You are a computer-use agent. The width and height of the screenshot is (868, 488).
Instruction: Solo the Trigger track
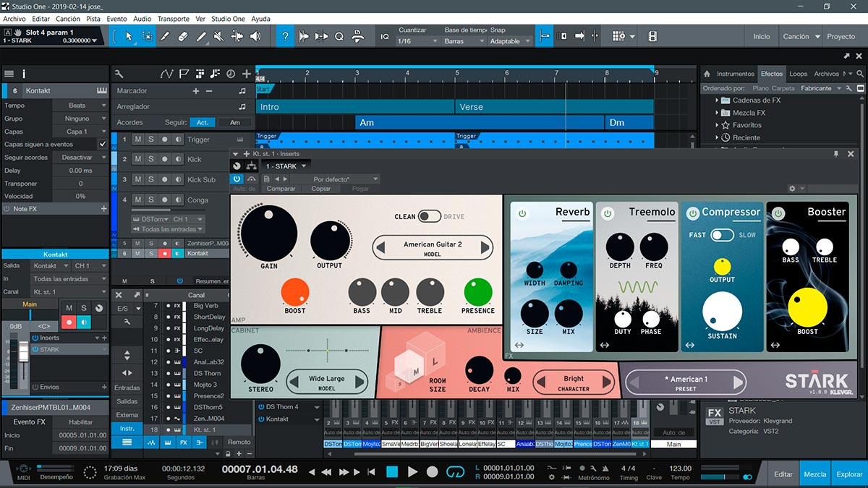151,140
